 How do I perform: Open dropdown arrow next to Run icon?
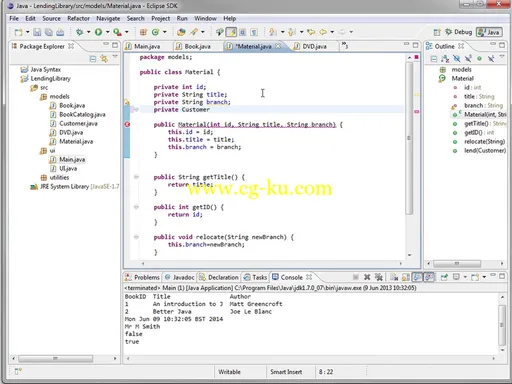click(x=107, y=32)
